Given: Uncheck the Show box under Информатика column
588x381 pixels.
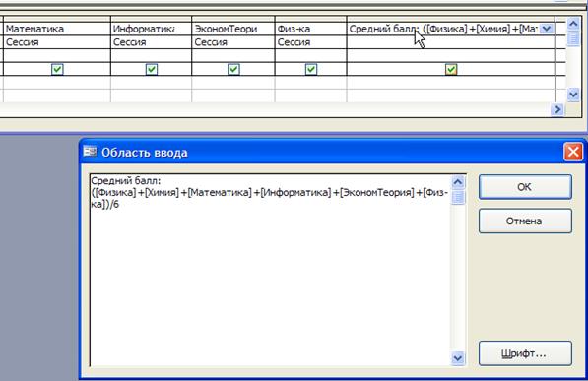Looking at the screenshot, I should (x=152, y=69).
